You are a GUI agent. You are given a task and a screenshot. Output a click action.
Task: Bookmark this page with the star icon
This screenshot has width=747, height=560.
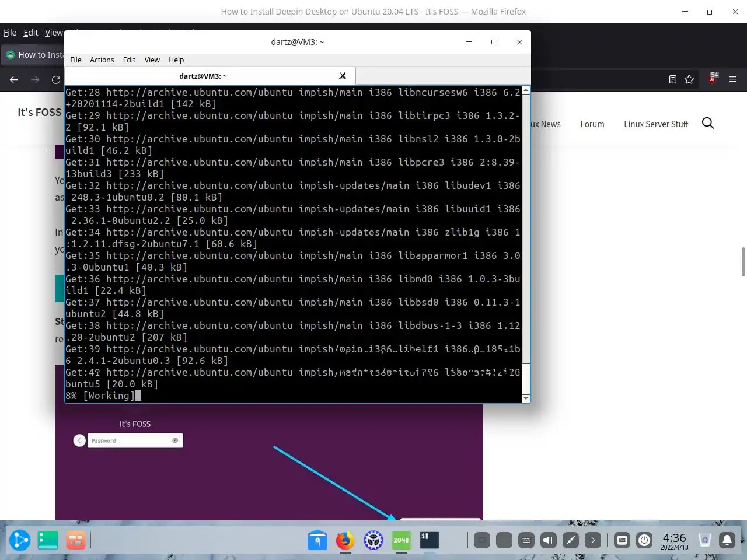point(689,79)
